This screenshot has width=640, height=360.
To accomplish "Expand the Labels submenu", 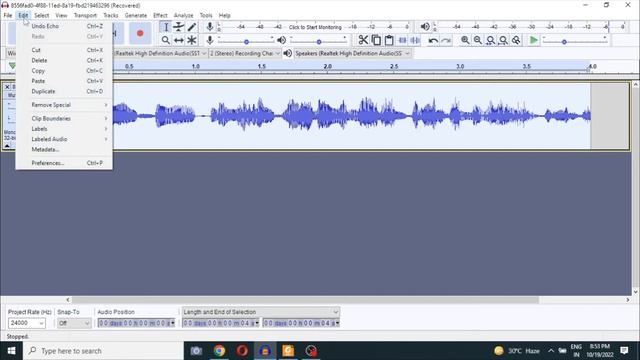I will (x=64, y=129).
